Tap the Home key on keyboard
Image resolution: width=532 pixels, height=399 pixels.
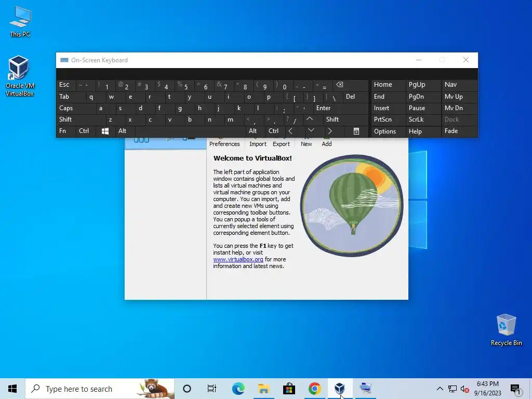[x=388, y=85]
